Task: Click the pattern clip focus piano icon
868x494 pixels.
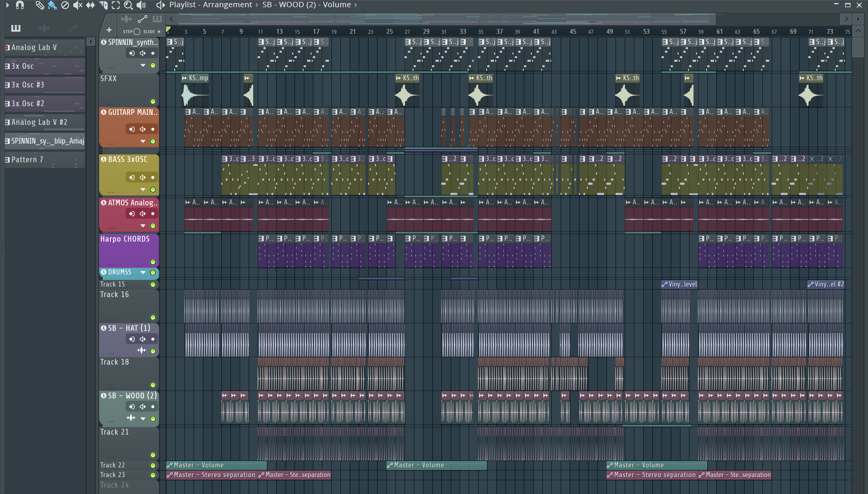Action: pyautogui.click(x=157, y=19)
